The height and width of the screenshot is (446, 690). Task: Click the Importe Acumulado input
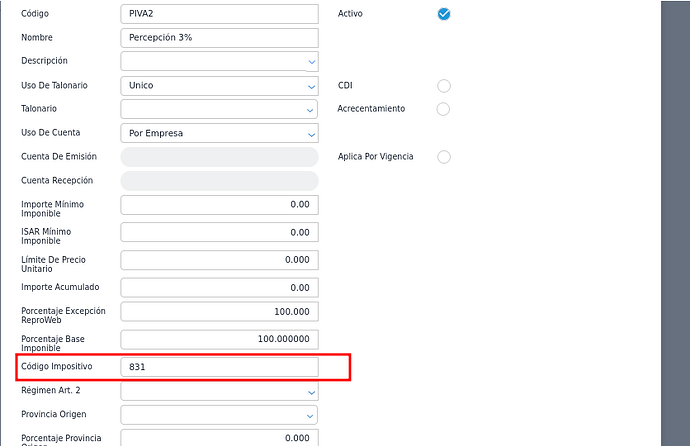tap(219, 288)
